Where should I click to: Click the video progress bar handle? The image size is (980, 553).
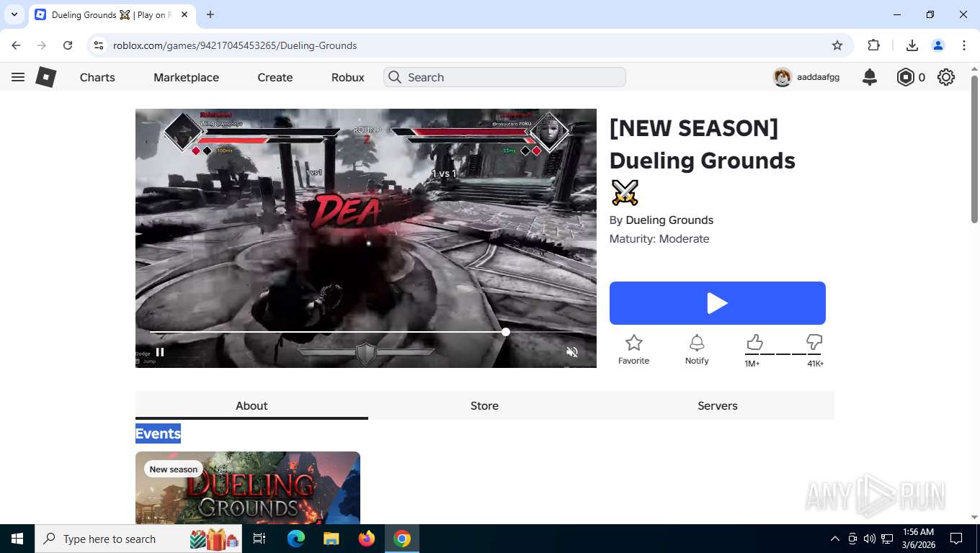506,332
